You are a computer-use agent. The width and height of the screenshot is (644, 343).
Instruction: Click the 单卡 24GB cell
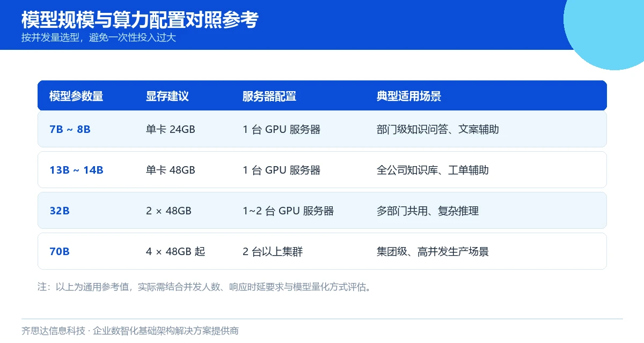click(171, 129)
